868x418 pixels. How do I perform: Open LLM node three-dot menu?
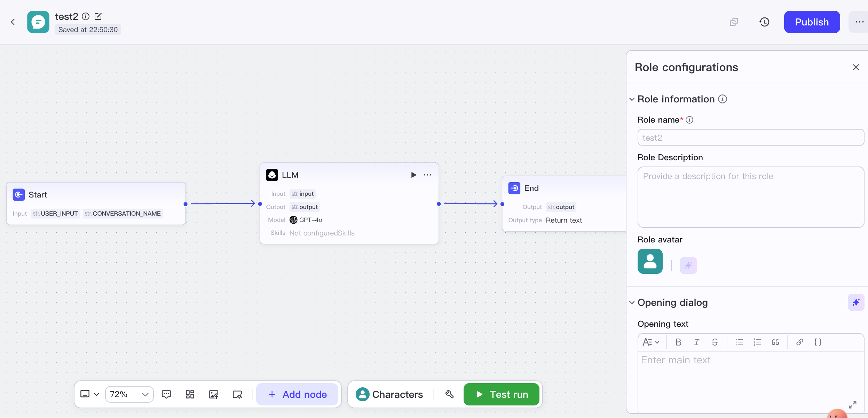(x=428, y=175)
